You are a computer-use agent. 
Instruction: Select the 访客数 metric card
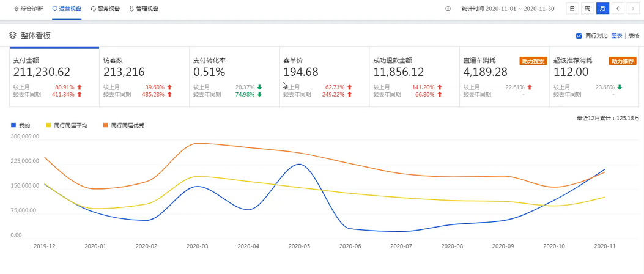coord(144,77)
